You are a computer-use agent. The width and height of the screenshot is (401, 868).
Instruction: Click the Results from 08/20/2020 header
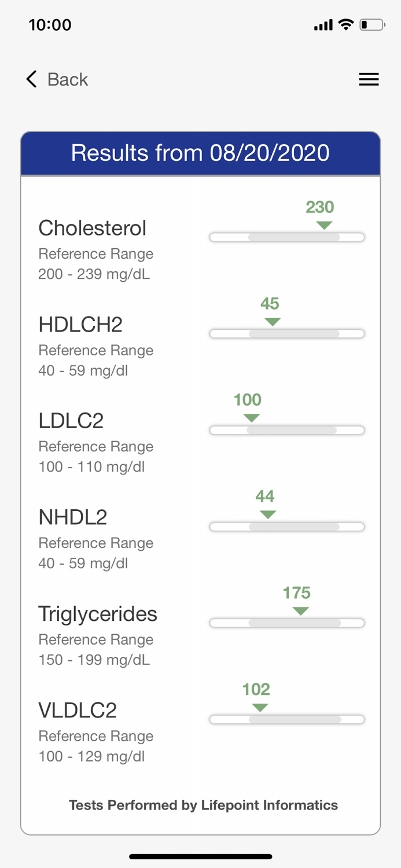click(200, 153)
